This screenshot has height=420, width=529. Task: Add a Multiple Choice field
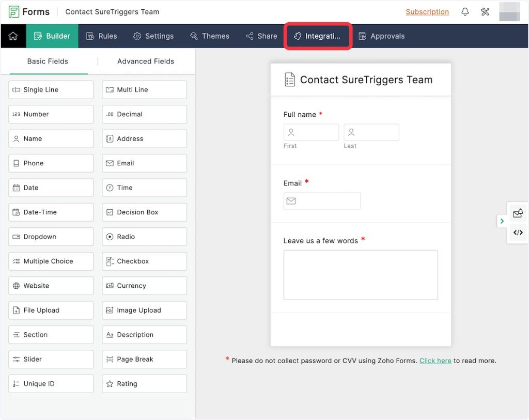pos(51,261)
